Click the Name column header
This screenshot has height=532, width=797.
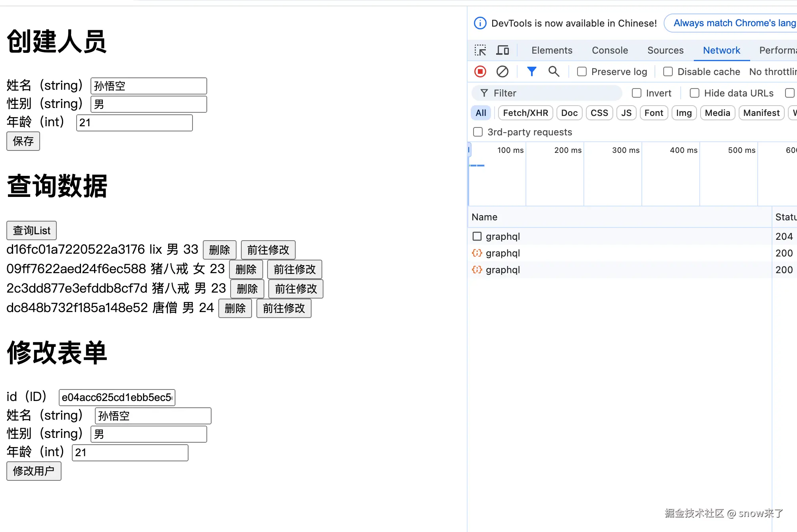tap(485, 217)
